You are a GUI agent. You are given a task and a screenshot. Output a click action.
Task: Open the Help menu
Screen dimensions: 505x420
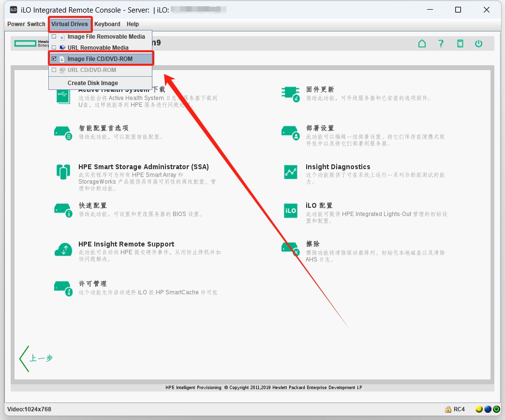133,24
